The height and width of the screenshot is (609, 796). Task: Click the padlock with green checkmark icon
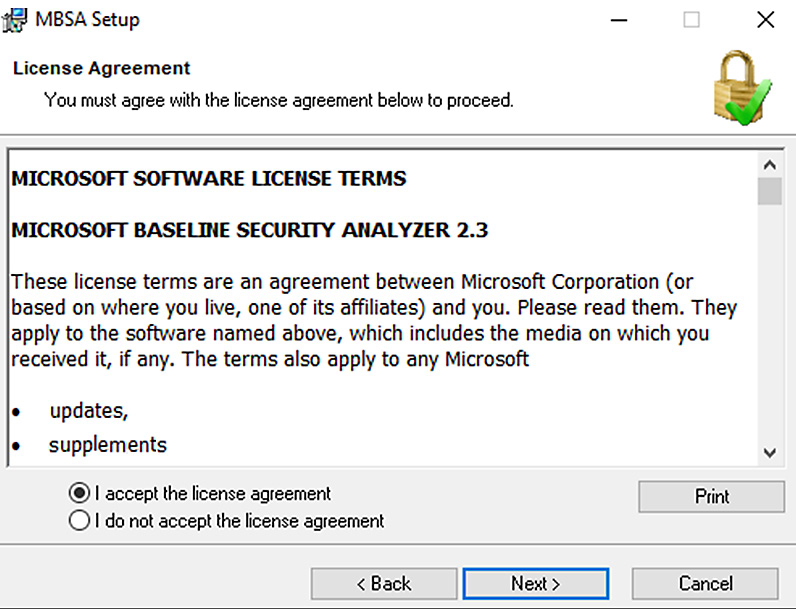coord(743,87)
